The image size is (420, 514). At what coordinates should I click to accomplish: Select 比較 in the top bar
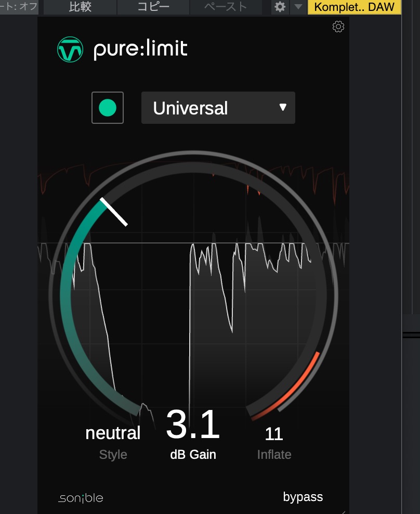(80, 7)
